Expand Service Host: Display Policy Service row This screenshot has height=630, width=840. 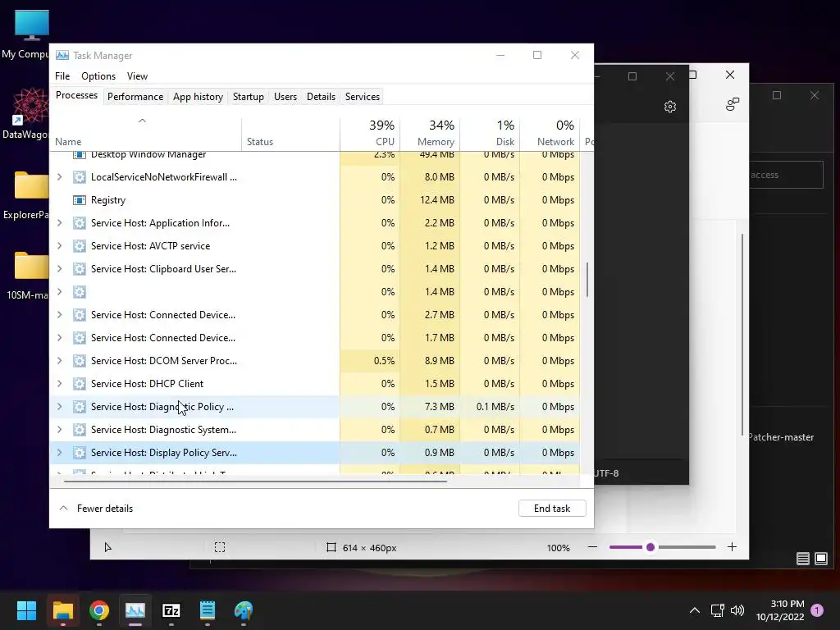tap(59, 453)
